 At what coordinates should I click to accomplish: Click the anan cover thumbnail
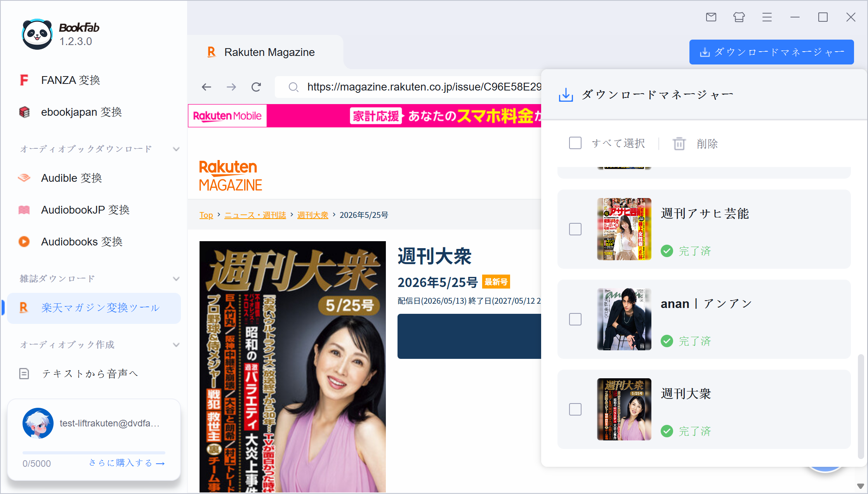[x=624, y=319]
